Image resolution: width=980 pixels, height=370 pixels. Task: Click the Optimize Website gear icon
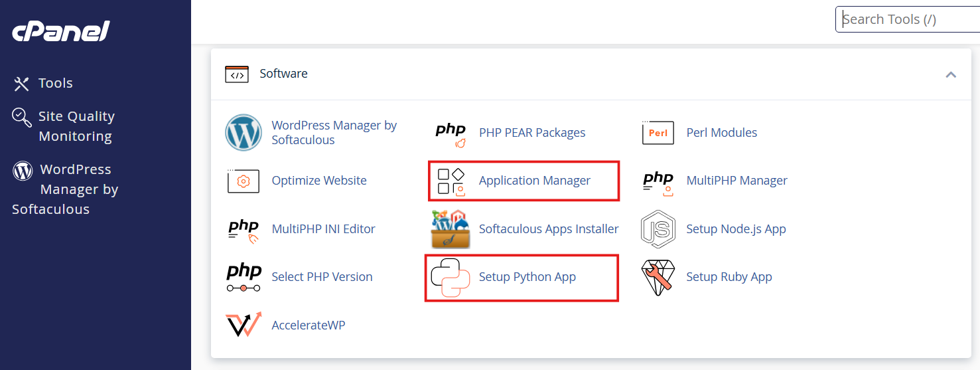click(243, 181)
